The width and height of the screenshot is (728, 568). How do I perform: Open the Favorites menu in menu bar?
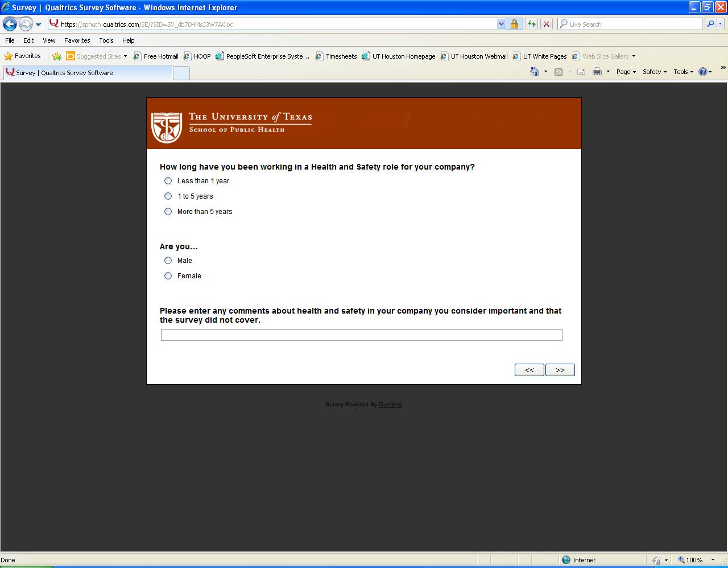(x=77, y=40)
